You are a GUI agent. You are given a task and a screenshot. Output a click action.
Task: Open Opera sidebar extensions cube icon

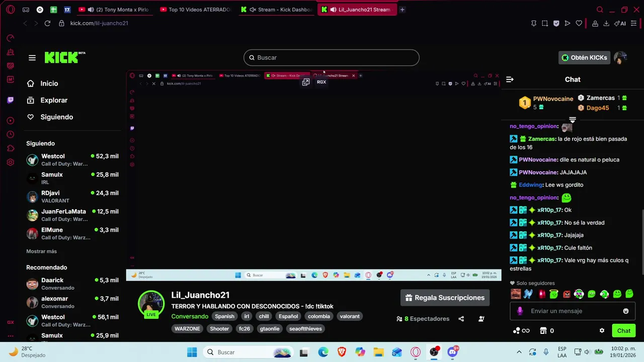coord(11,148)
